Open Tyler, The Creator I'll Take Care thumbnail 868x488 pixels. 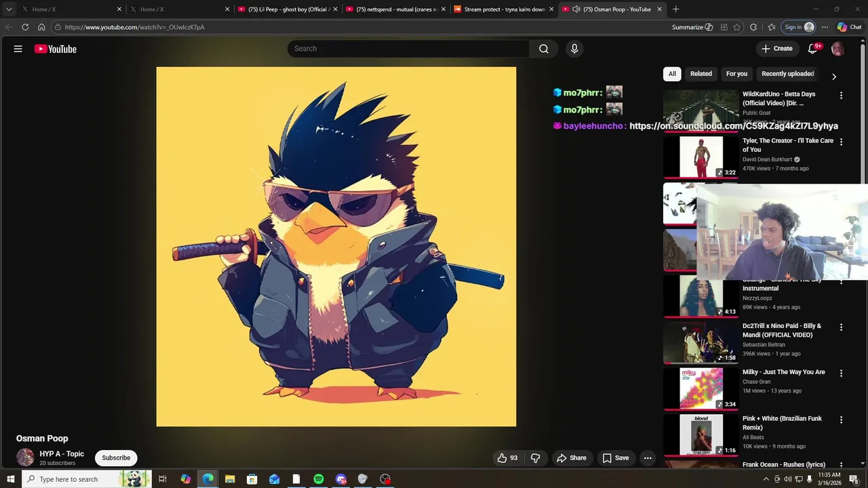pyautogui.click(x=701, y=157)
